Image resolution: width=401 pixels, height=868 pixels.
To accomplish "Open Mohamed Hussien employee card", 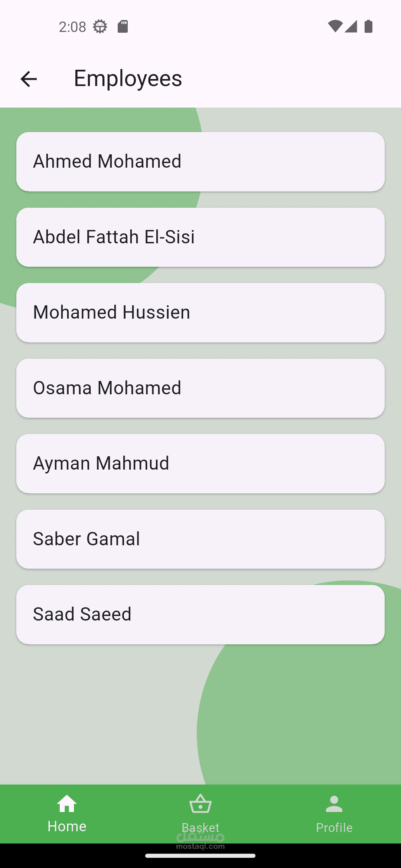I will pos(200,313).
